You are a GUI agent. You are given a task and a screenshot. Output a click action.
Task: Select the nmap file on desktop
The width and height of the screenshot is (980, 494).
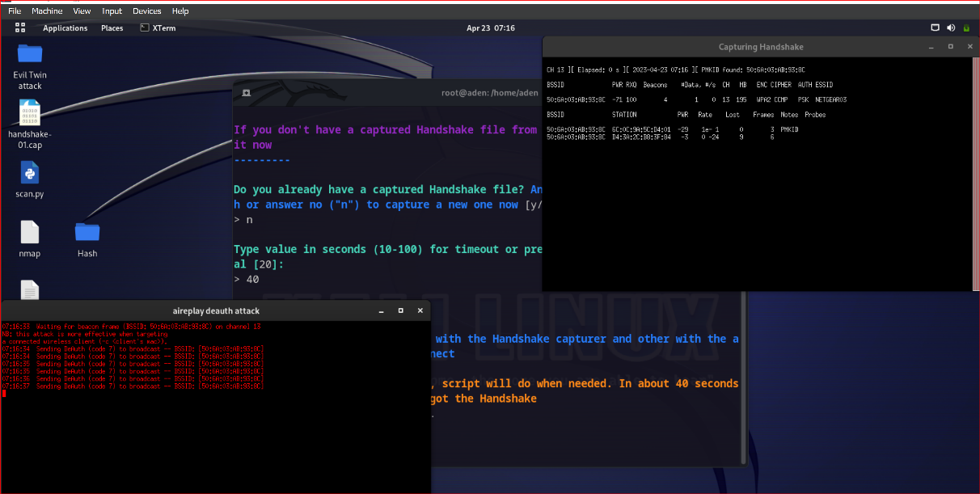(30, 233)
